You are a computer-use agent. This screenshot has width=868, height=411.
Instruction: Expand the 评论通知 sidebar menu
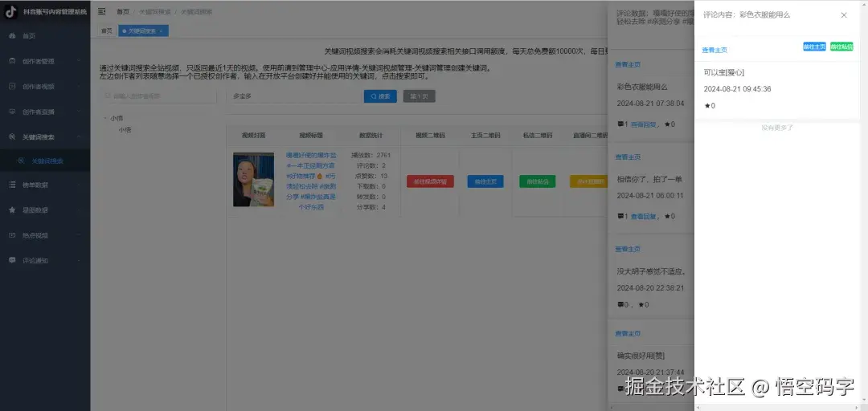(x=45, y=260)
